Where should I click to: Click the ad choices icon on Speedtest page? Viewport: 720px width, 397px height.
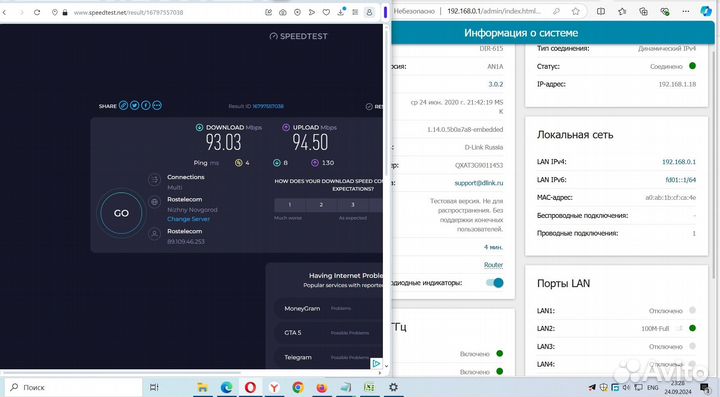(x=377, y=363)
